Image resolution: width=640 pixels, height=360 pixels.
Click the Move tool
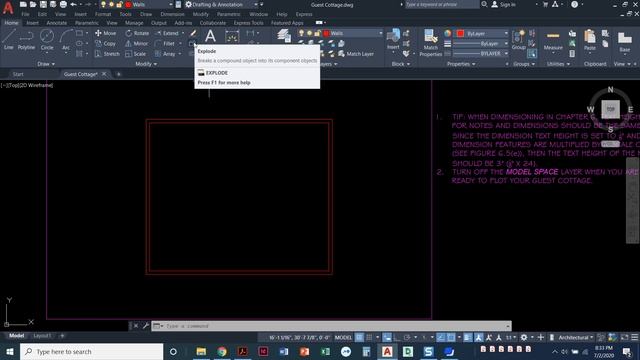(x=105, y=33)
